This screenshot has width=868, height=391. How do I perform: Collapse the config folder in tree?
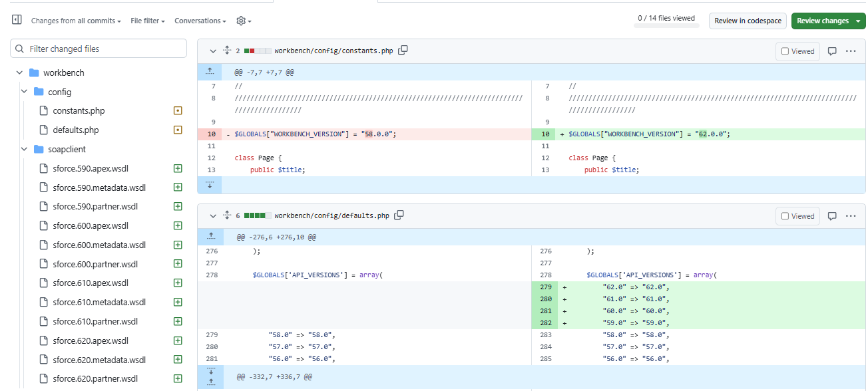24,92
